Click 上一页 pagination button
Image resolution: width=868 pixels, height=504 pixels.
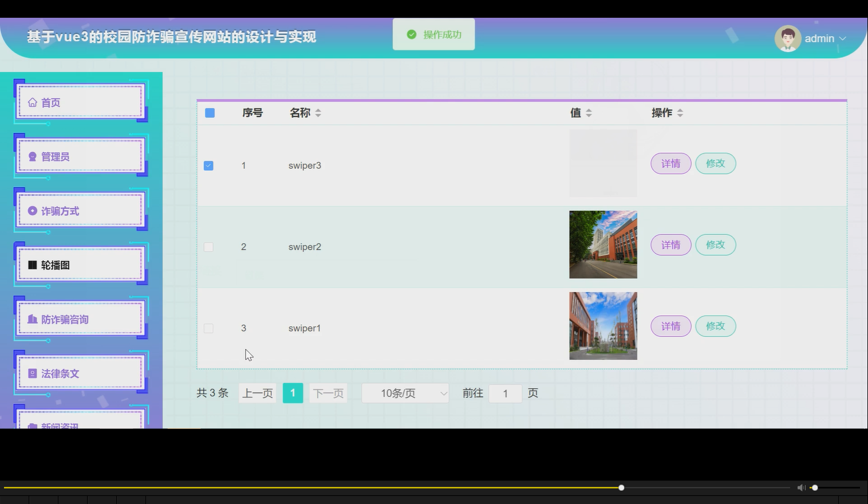(258, 393)
